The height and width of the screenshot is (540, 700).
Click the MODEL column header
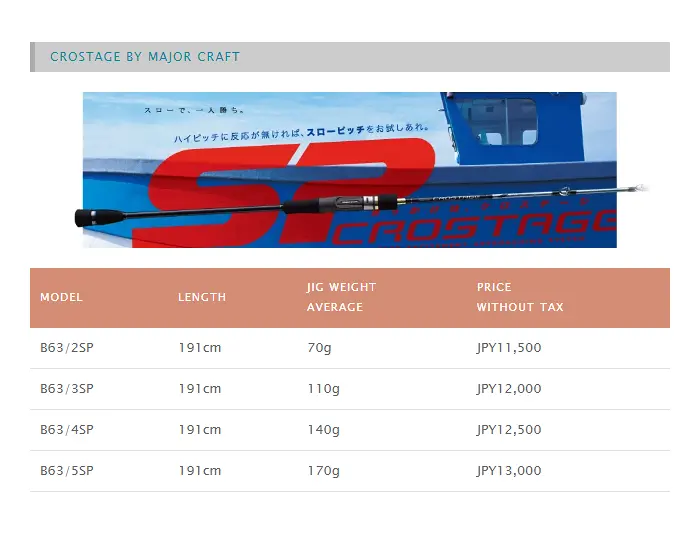pyautogui.click(x=61, y=297)
